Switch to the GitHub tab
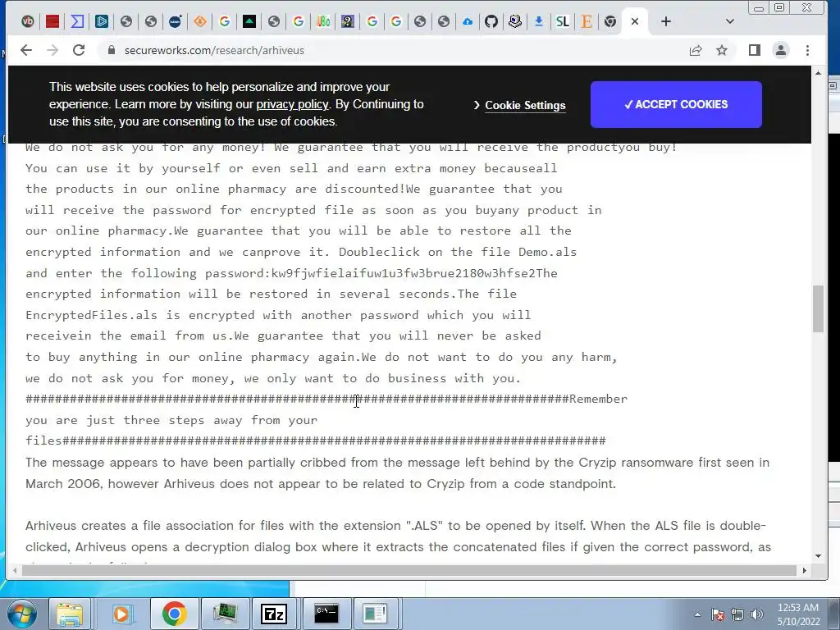Viewport: 840px width, 630px height. click(x=491, y=21)
